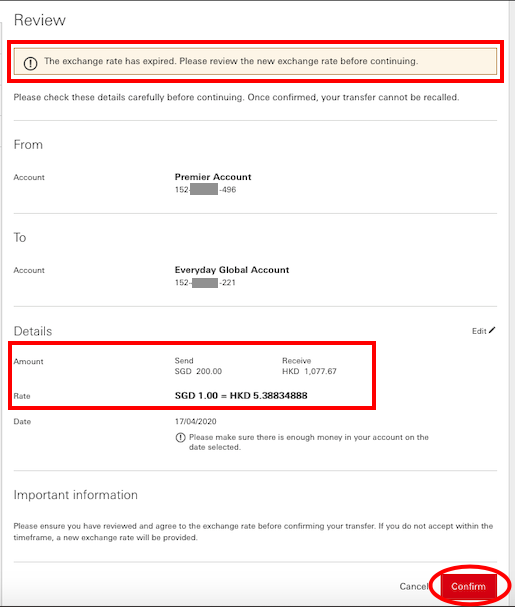515x607 pixels.
Task: Click the Edit pencil icon
Action: click(x=492, y=330)
